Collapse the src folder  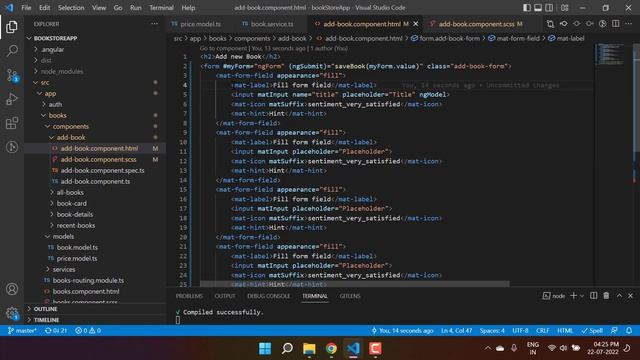pyautogui.click(x=95, y=82)
